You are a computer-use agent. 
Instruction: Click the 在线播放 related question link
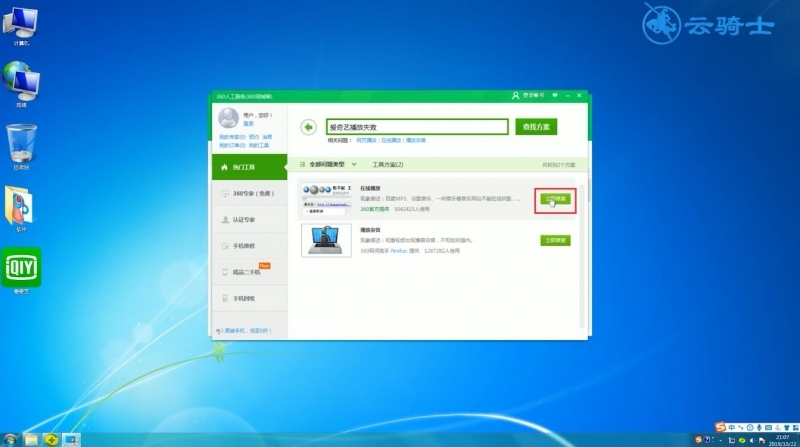click(391, 140)
